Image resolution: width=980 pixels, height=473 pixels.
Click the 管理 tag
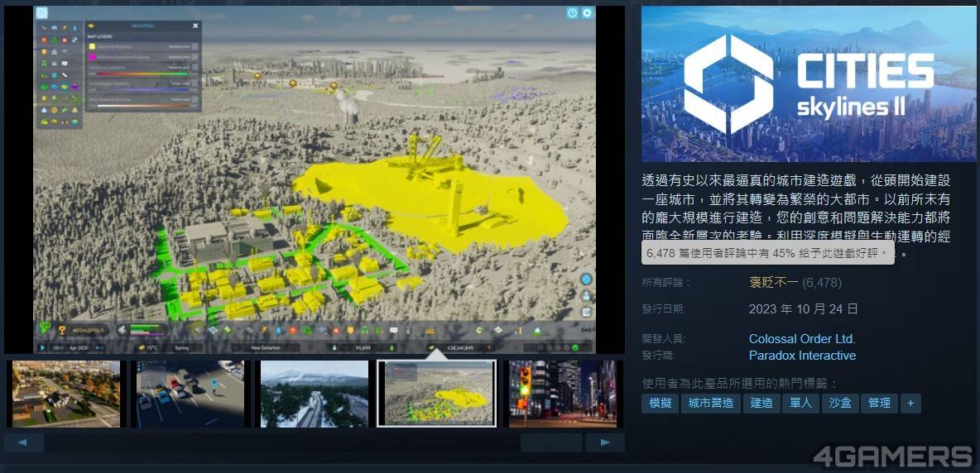point(879,403)
